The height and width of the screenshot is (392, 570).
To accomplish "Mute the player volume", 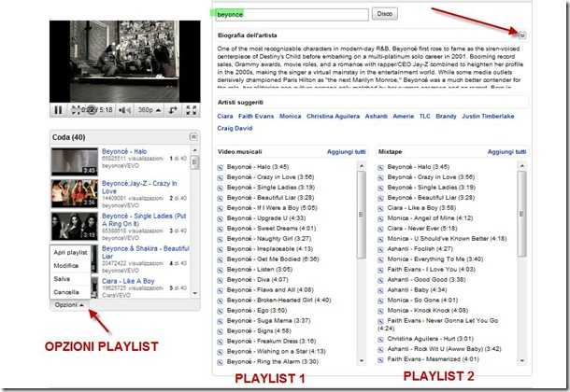I will [124, 109].
